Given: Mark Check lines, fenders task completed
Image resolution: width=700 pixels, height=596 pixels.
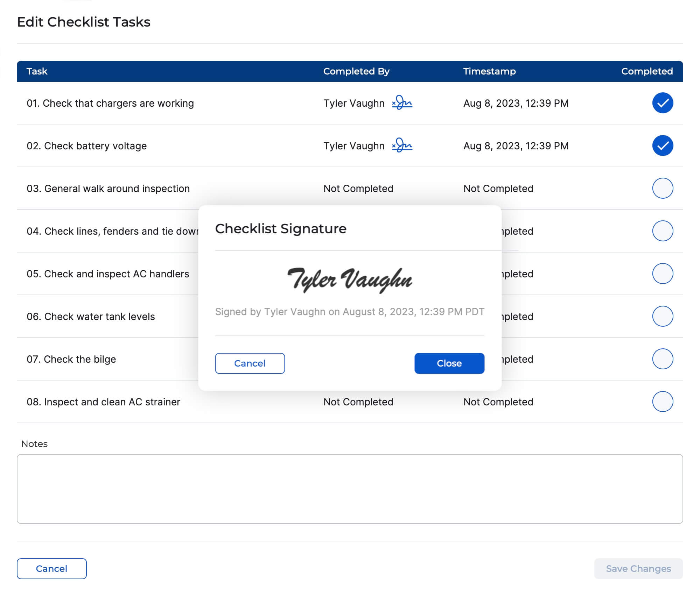Looking at the screenshot, I should click(662, 231).
